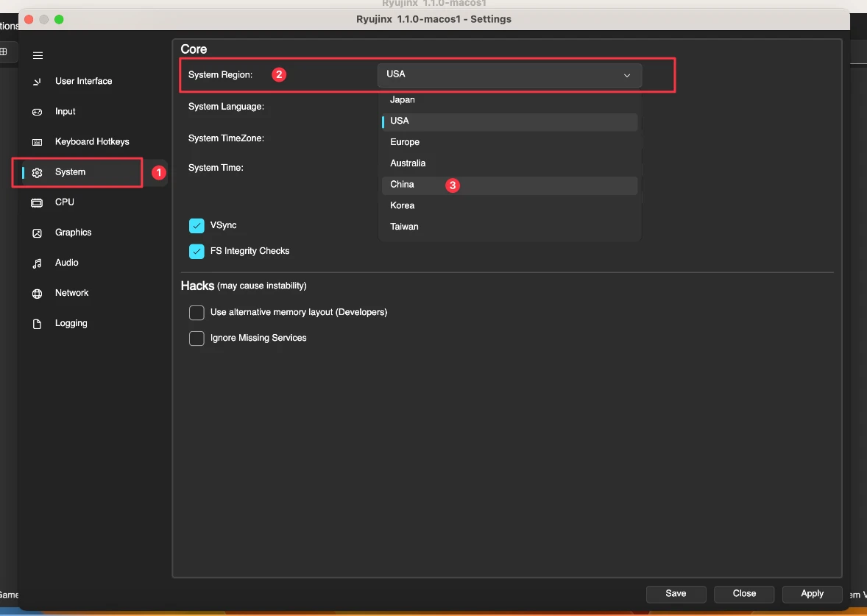Open the User Interface settings page

click(x=83, y=81)
